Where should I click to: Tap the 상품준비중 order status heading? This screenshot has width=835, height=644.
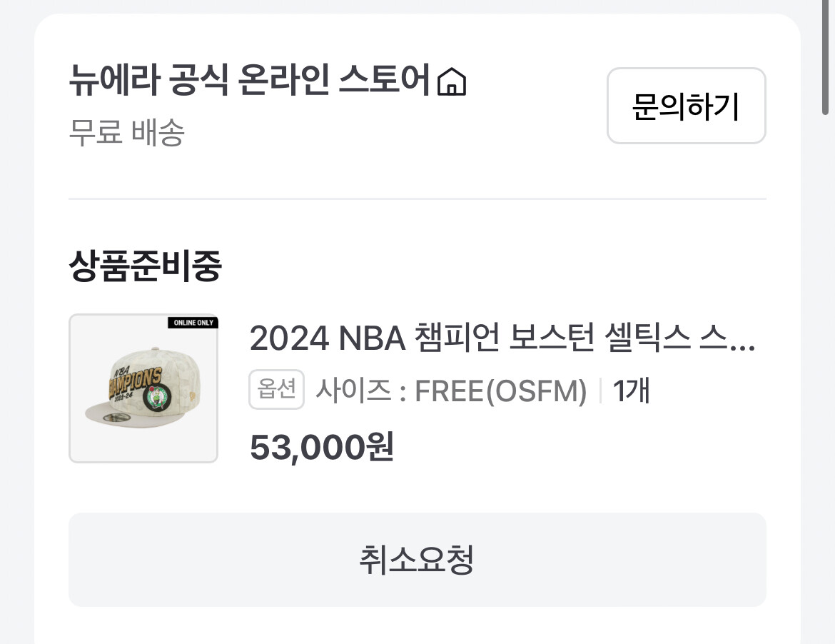tap(145, 266)
